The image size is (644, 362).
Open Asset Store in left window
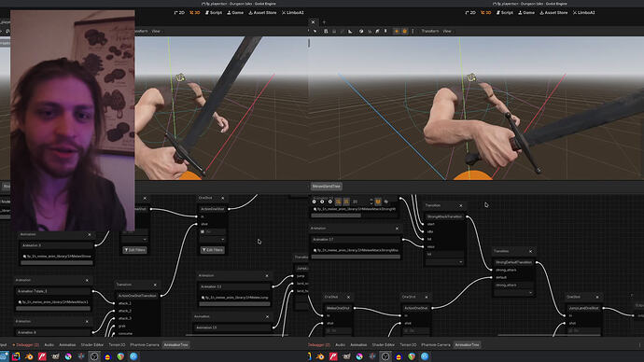click(262, 13)
